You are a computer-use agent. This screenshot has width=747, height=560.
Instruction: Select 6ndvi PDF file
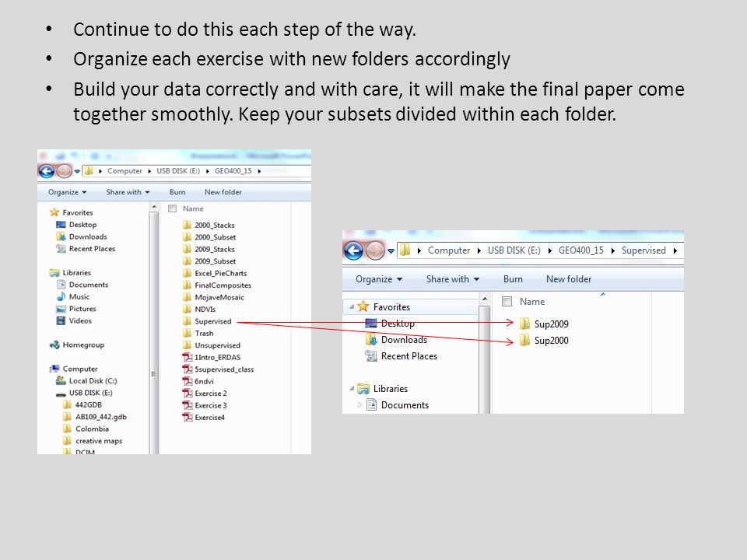[198, 381]
